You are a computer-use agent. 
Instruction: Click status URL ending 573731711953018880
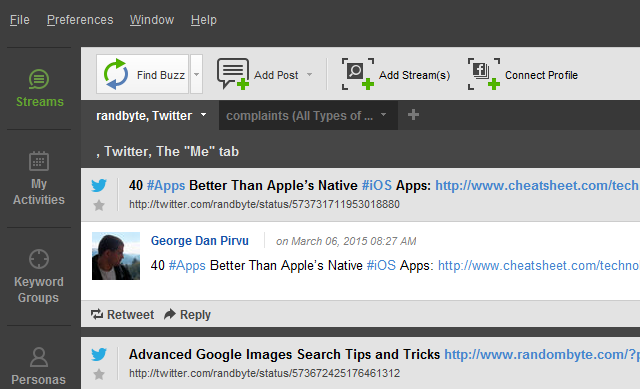pyautogui.click(x=264, y=205)
